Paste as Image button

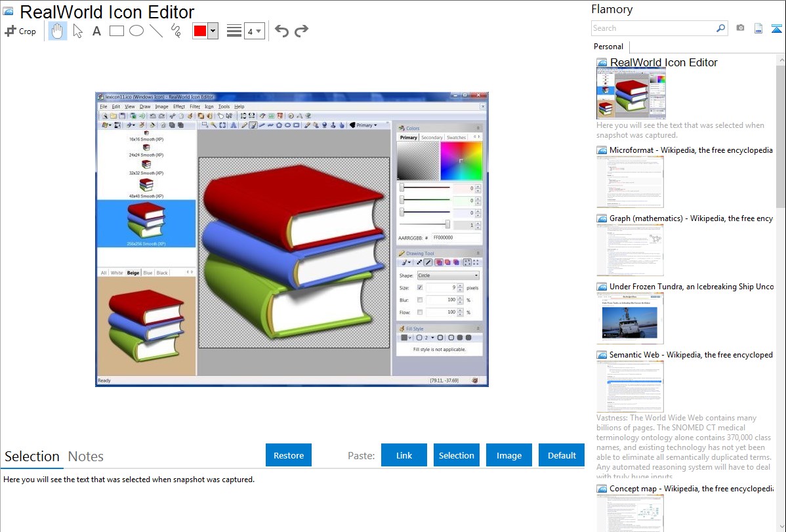click(x=509, y=455)
